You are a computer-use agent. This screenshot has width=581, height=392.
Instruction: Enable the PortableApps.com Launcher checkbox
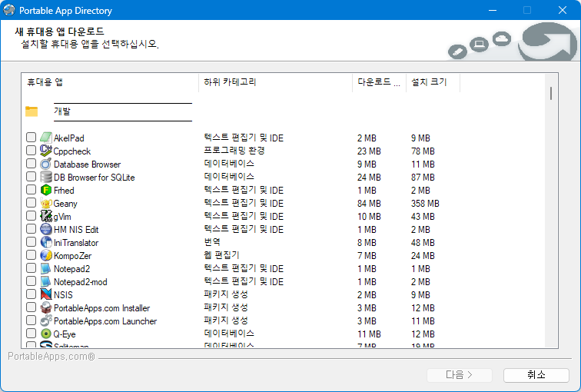[x=31, y=321]
